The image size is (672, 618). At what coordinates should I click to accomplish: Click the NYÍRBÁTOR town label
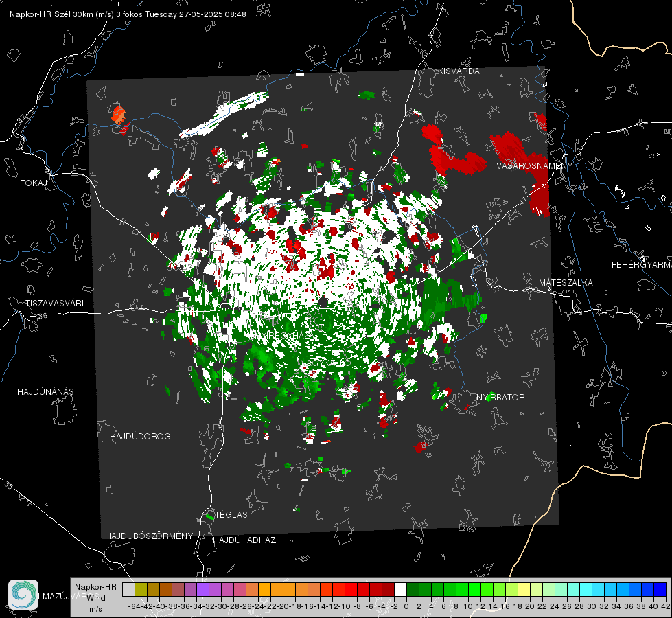click(x=500, y=397)
